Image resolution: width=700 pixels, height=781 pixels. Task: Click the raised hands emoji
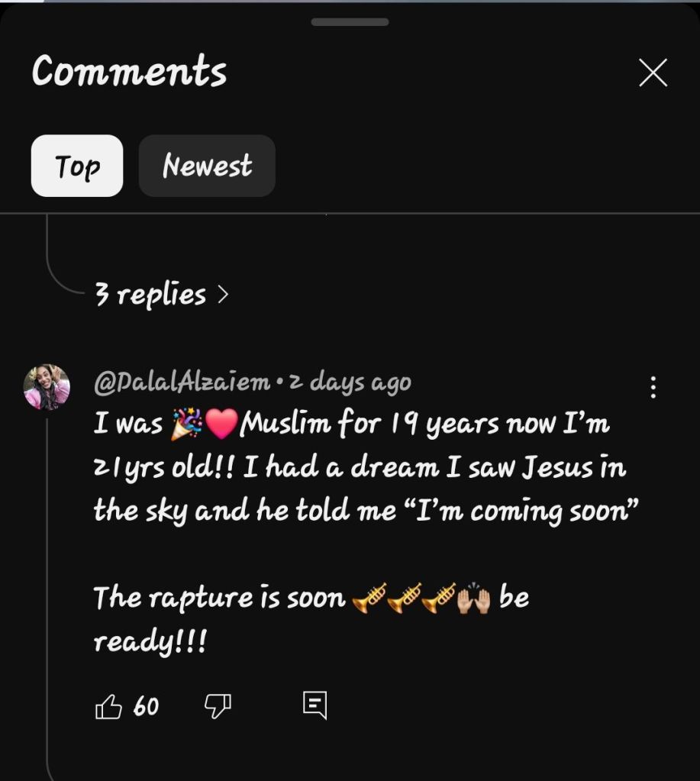coord(474,599)
